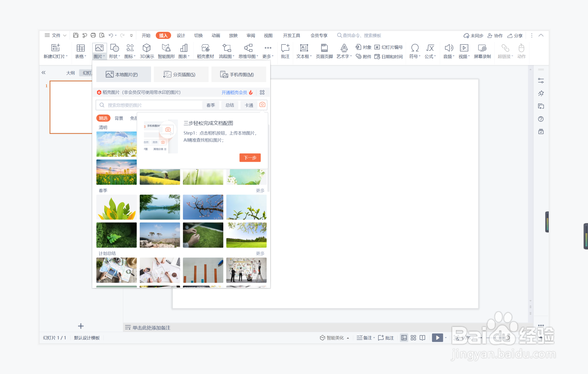Switch to the 切换 transitions tab

198,35
